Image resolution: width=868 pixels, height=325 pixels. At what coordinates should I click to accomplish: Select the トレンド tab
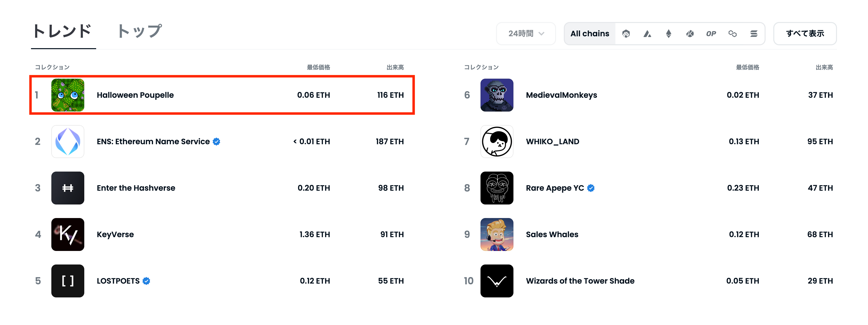click(63, 31)
